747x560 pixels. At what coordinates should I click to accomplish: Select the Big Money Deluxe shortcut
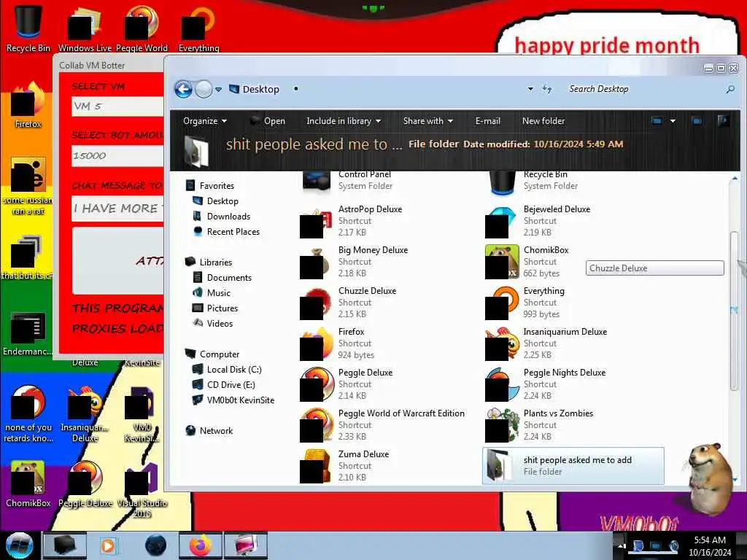pyautogui.click(x=386, y=262)
